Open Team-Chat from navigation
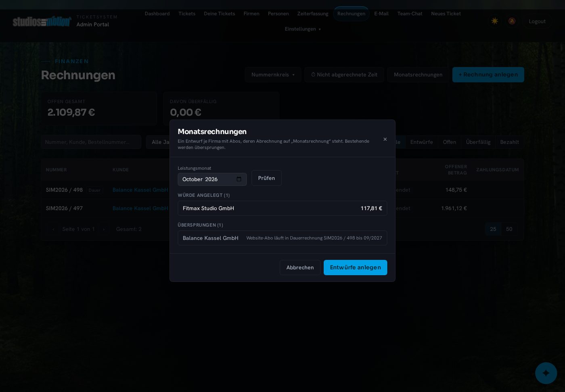 point(410,14)
